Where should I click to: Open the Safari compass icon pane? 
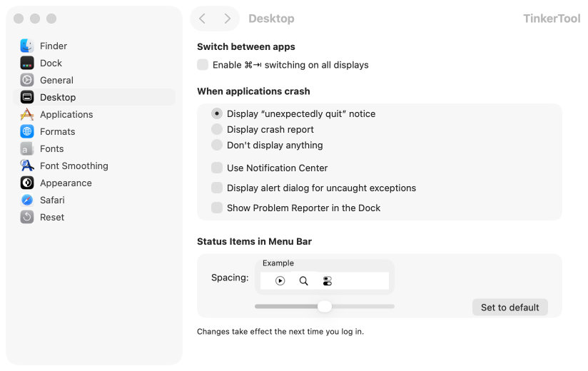[x=27, y=200]
